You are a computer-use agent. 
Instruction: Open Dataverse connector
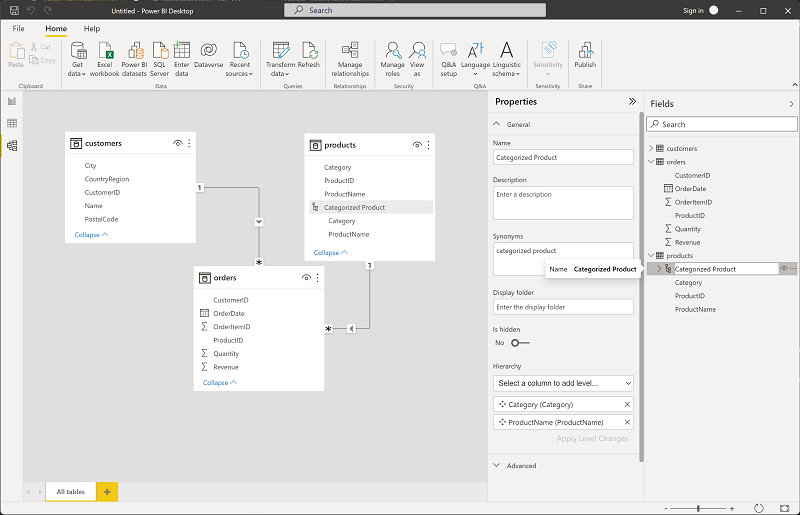(x=209, y=55)
